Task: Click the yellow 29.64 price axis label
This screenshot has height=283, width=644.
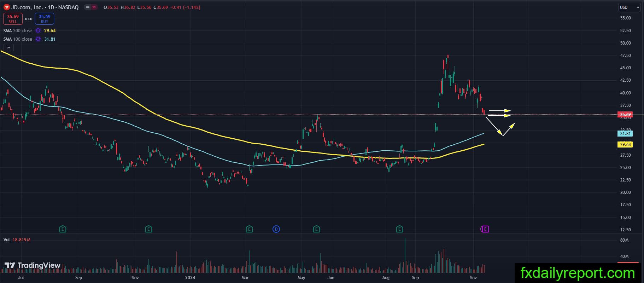Action: click(625, 144)
